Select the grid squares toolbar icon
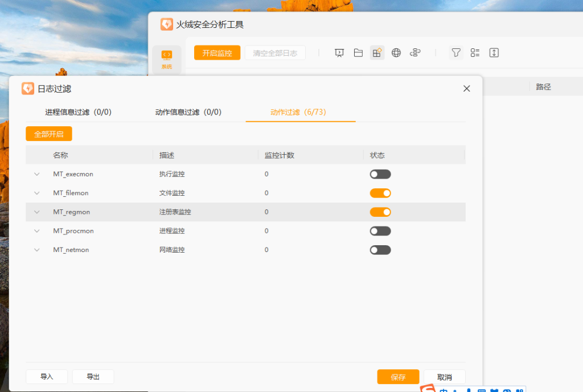 [x=377, y=53]
